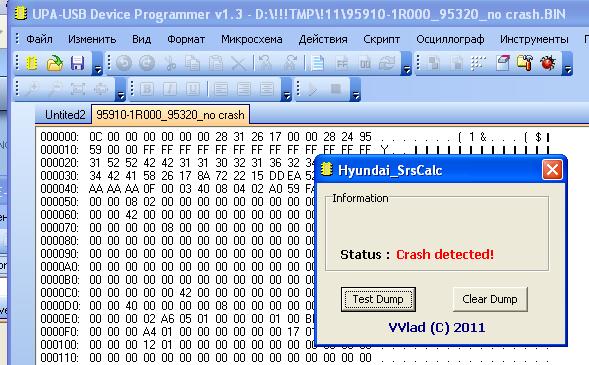Close the Hyundai_SrsCalc dialog
The image size is (589, 365).
(552, 170)
